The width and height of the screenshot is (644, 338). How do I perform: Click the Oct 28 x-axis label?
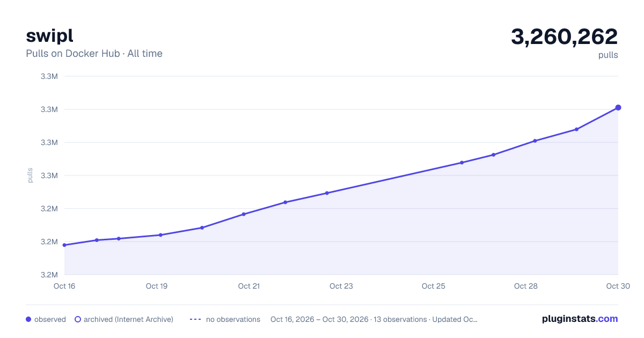click(526, 286)
